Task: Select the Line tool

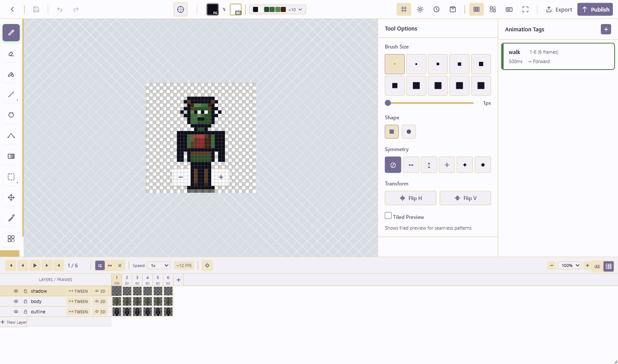Action: [11, 94]
